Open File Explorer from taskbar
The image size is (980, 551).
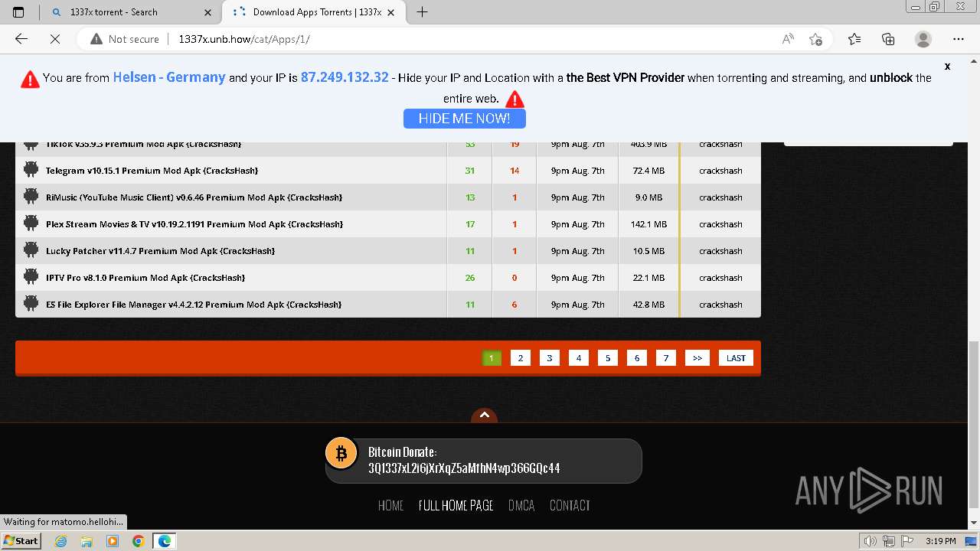point(87,541)
